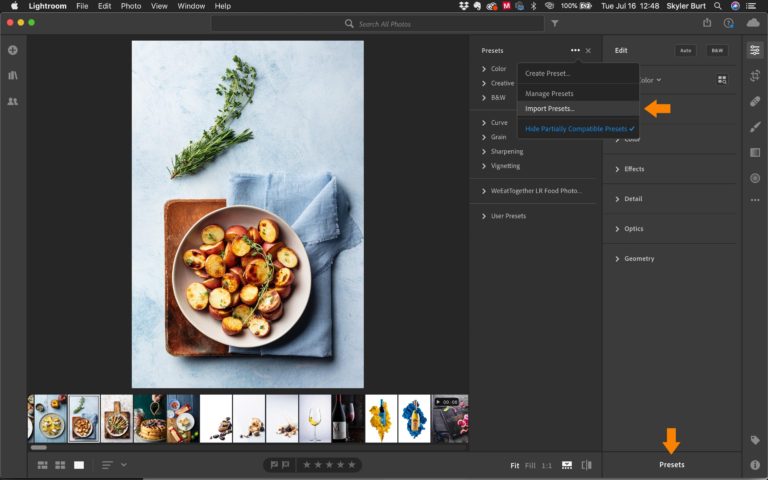Open the Add Photos plus icon

click(13, 50)
